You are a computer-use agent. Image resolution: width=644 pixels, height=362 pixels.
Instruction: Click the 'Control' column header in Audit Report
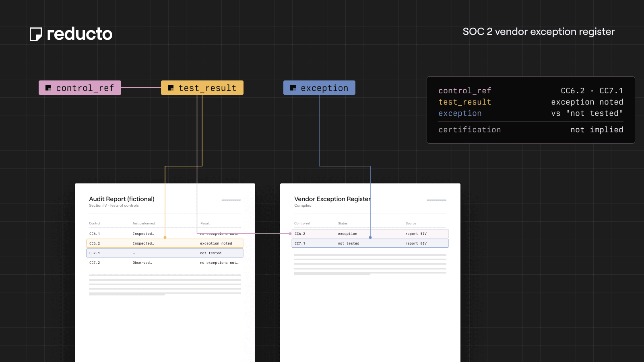coord(95,223)
